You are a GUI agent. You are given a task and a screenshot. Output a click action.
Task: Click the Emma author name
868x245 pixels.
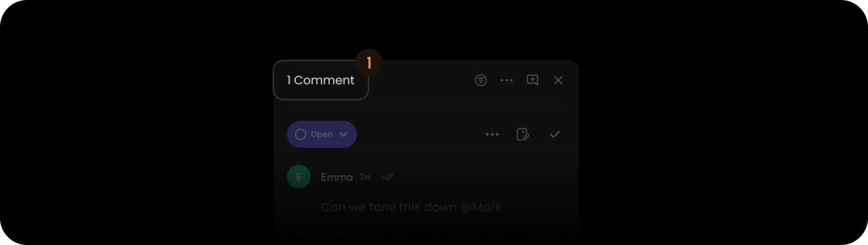337,177
